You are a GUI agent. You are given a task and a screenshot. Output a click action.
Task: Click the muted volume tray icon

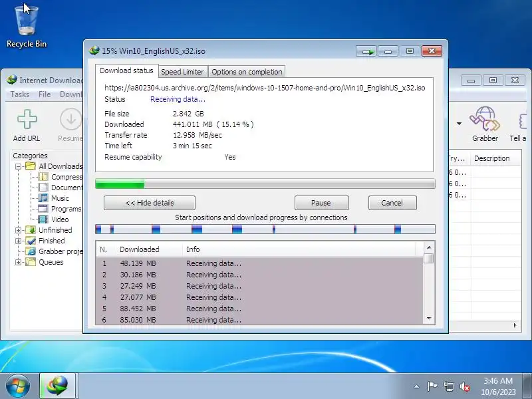[x=464, y=386]
